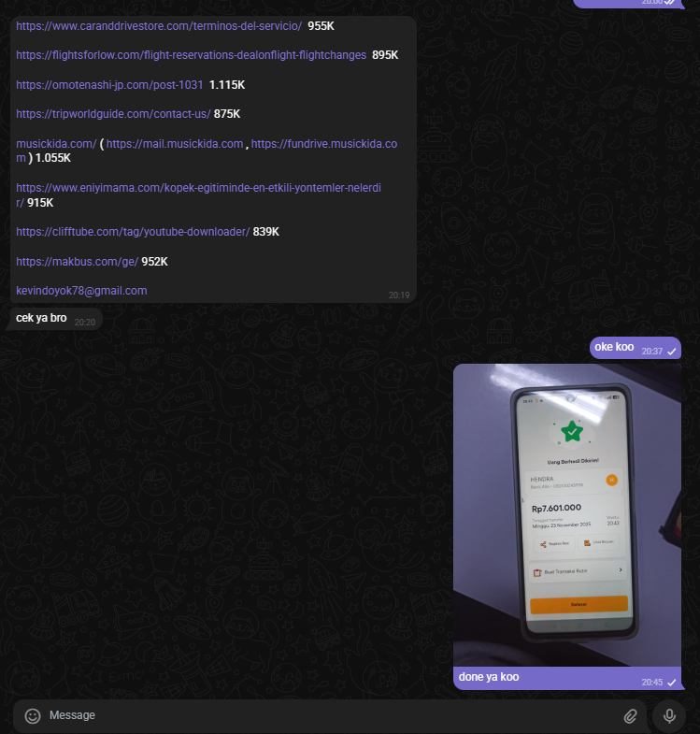700x734 pixels.
Task: Click the sent checkmark on 'oke koo'
Action: (x=671, y=352)
